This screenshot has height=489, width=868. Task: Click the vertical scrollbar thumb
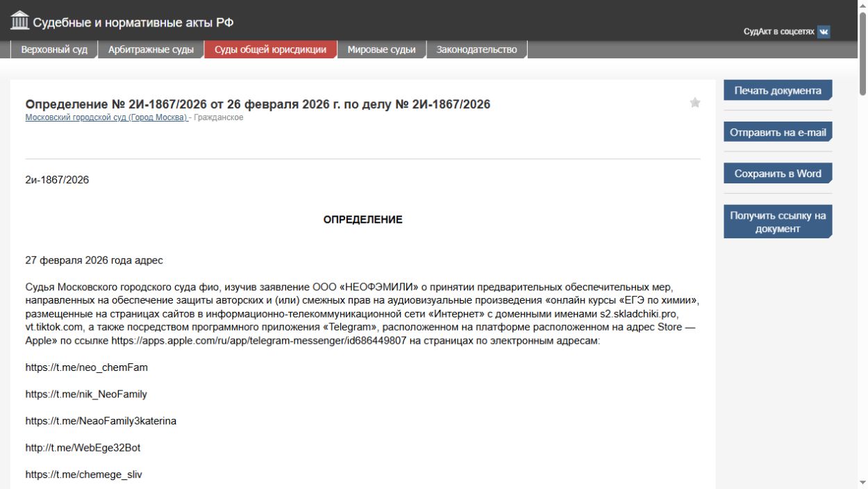pyautogui.click(x=862, y=52)
